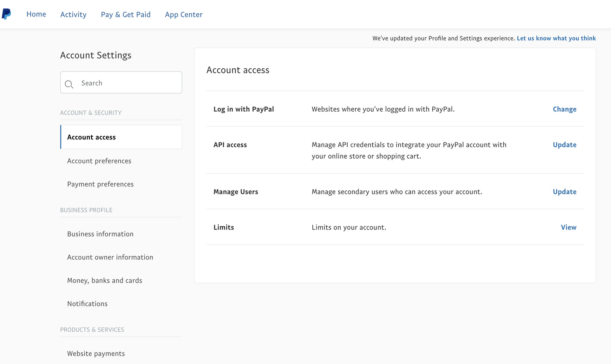Viewport: 611px width, 364px height.
Task: Click Update for API access
Action: [x=564, y=145]
